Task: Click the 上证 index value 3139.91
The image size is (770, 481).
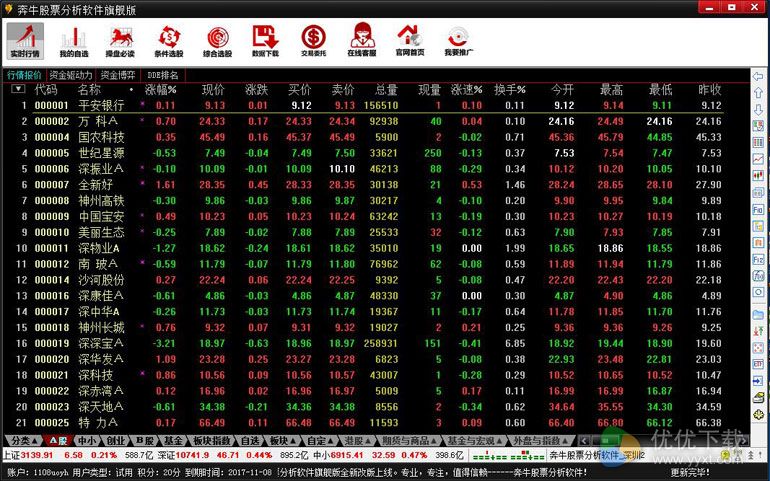Action: (x=36, y=455)
